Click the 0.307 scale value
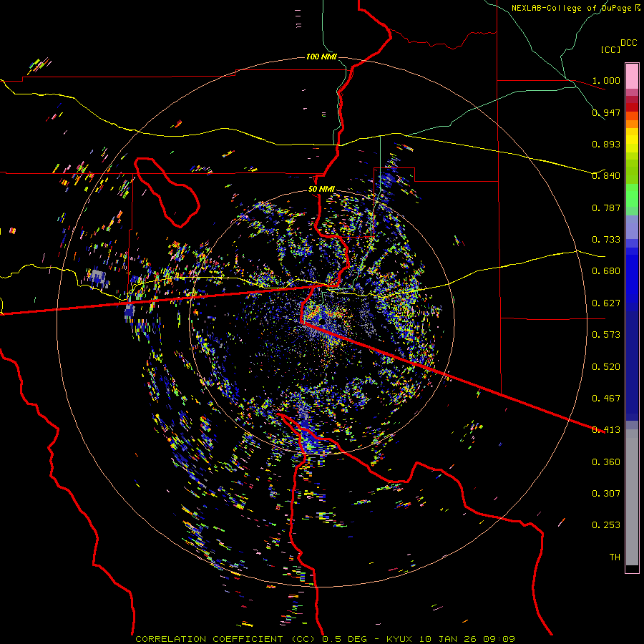Image resolution: width=644 pixels, height=644 pixels. pyautogui.click(x=606, y=494)
